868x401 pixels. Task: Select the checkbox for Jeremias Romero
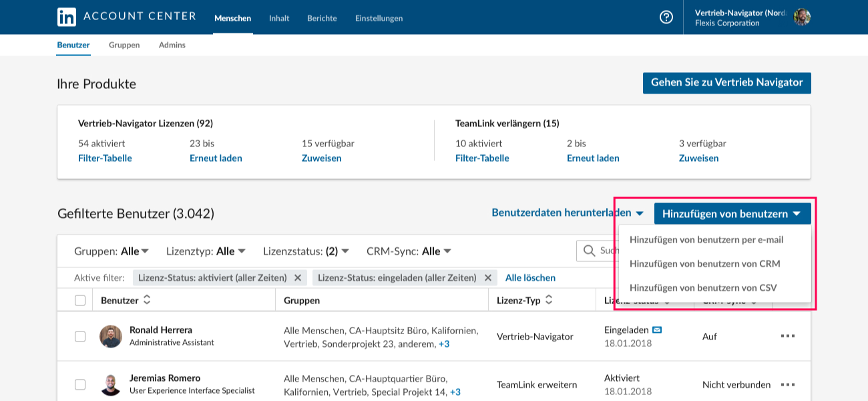(x=80, y=384)
